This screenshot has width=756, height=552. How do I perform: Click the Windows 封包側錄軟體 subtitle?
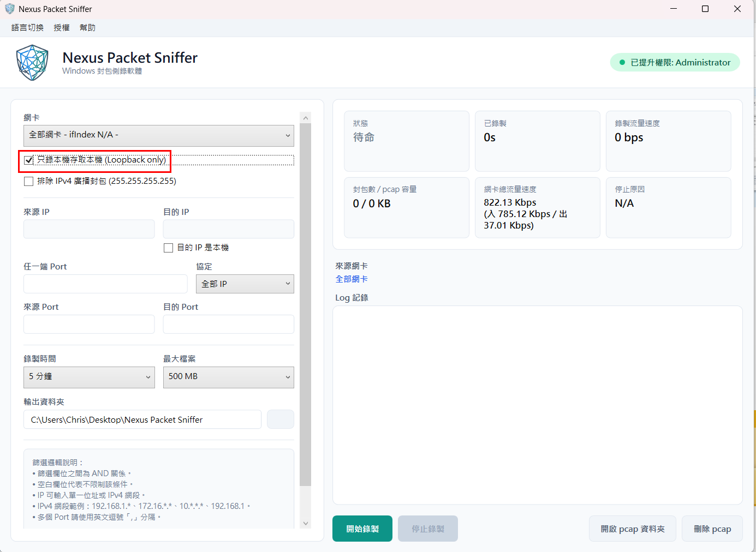coord(102,71)
